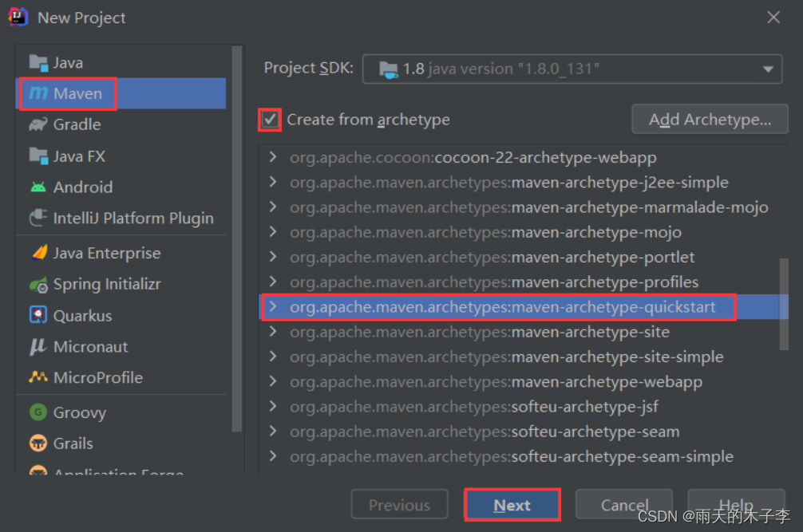This screenshot has width=803, height=532.
Task: Click the SDK folder icon in dropdown
Action: [388, 69]
